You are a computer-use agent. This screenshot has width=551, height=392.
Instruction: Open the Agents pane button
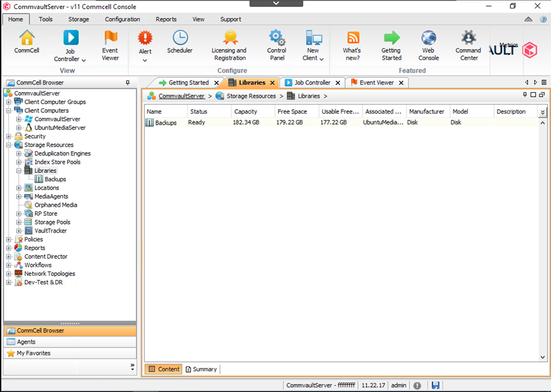tap(70, 342)
